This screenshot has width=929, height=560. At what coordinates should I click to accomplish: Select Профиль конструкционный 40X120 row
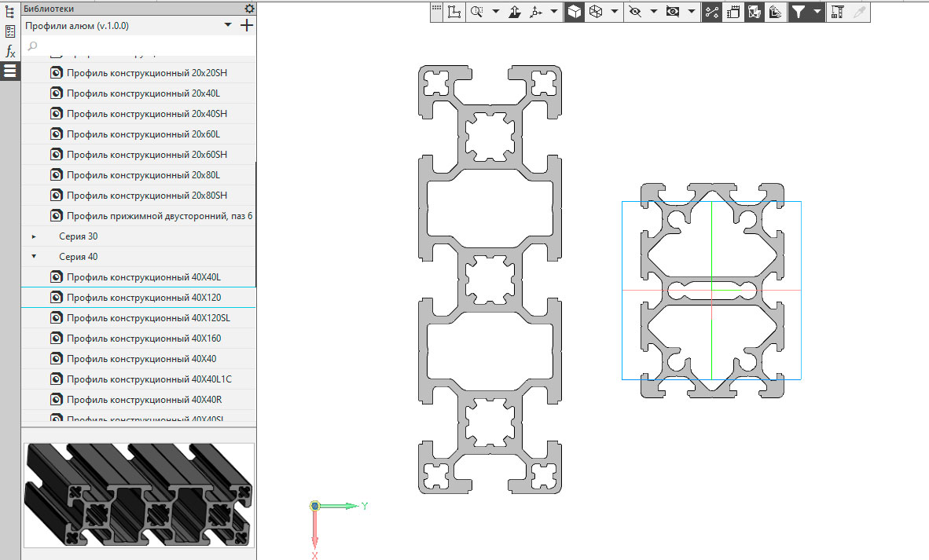[x=138, y=297]
